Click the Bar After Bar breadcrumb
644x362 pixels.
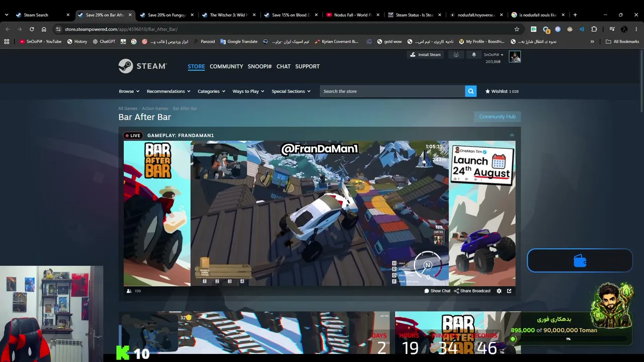click(185, 109)
